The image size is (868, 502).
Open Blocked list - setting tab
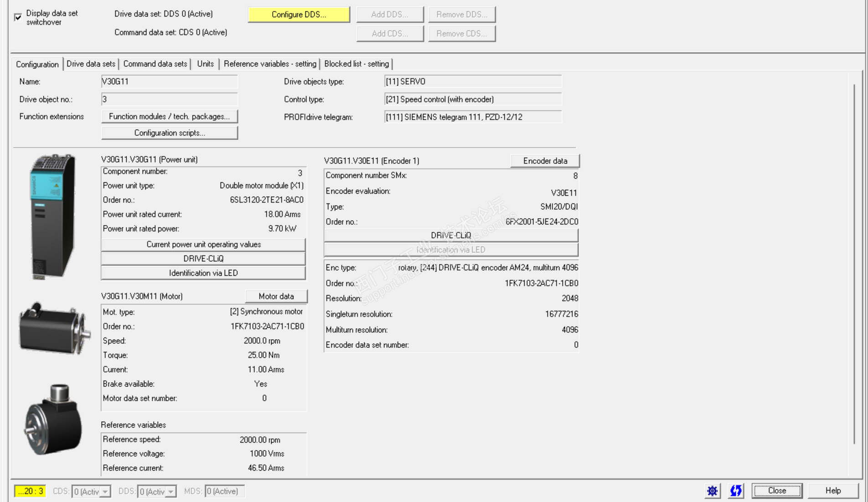(356, 64)
